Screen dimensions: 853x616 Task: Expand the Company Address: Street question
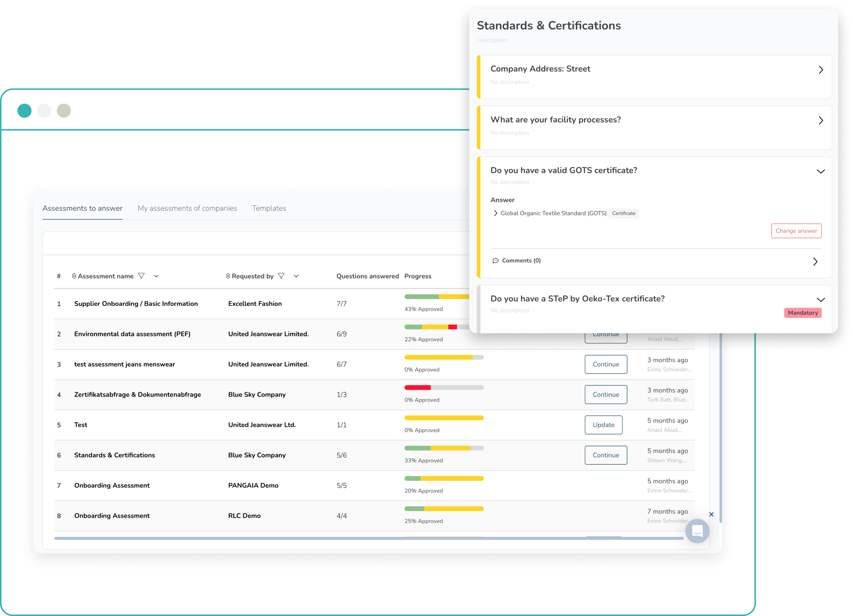pos(821,70)
